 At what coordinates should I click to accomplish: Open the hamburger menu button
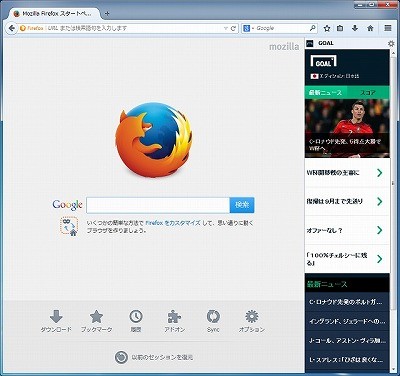(388, 28)
